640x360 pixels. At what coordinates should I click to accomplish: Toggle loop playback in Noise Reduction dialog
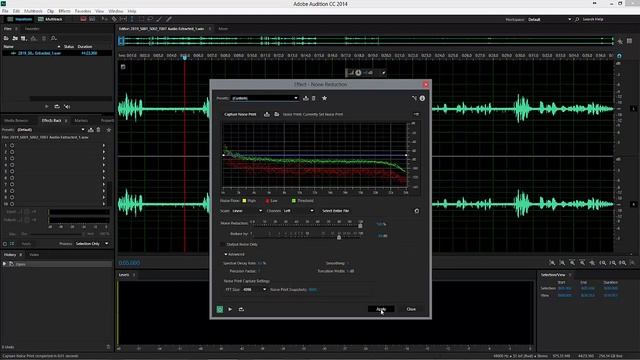[241, 309]
